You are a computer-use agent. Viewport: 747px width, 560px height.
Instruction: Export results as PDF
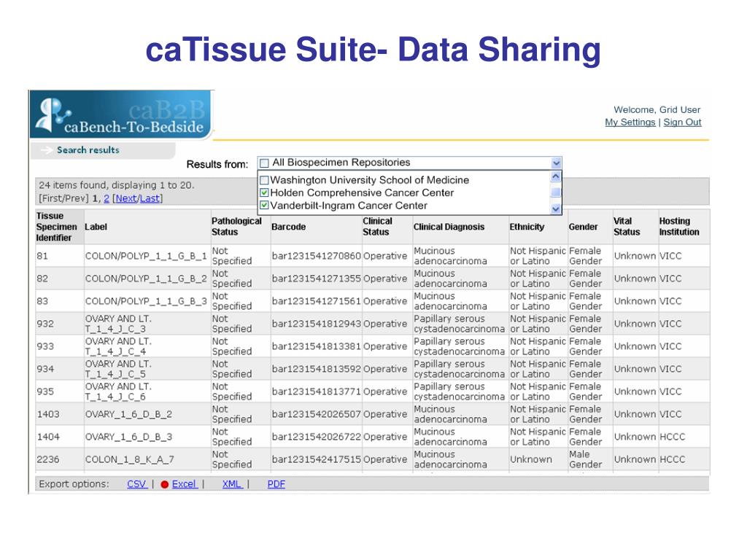[276, 484]
